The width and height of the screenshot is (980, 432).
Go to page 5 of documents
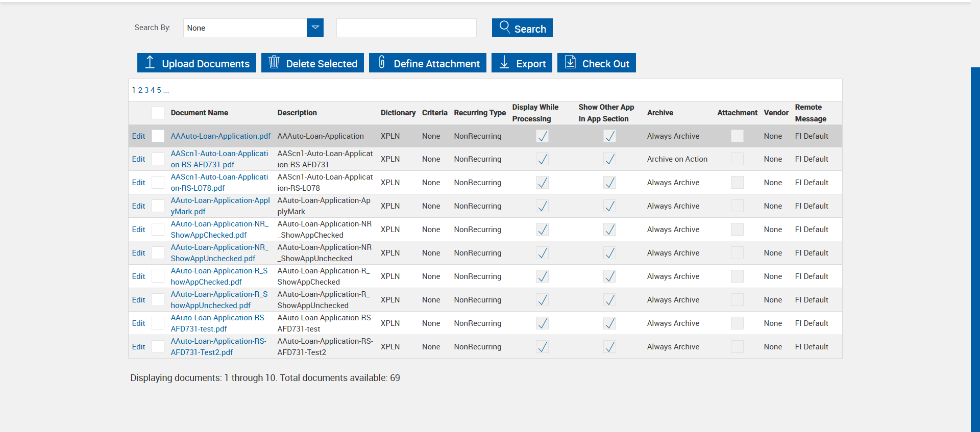click(x=159, y=90)
